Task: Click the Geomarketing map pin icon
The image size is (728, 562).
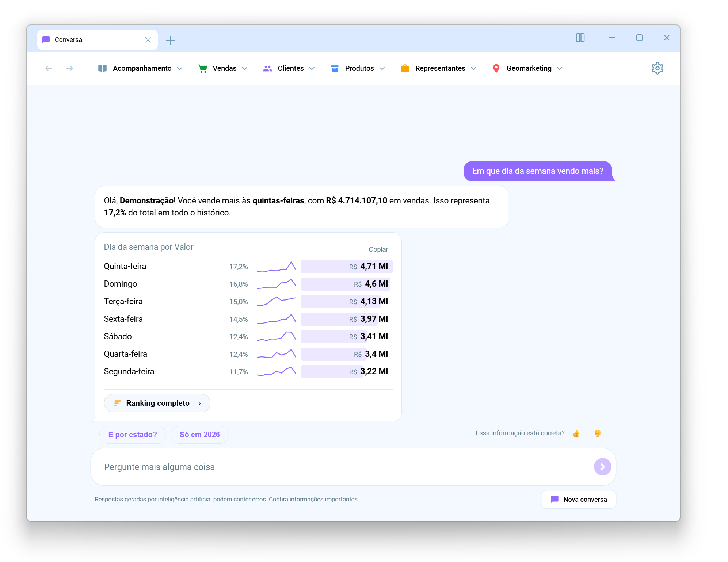Action: pos(496,68)
